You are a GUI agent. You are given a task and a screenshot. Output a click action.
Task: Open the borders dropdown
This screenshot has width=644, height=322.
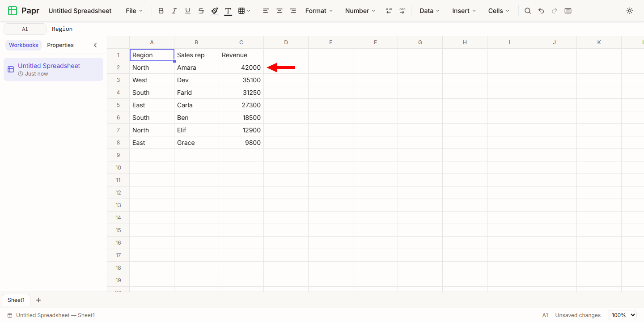(x=244, y=11)
